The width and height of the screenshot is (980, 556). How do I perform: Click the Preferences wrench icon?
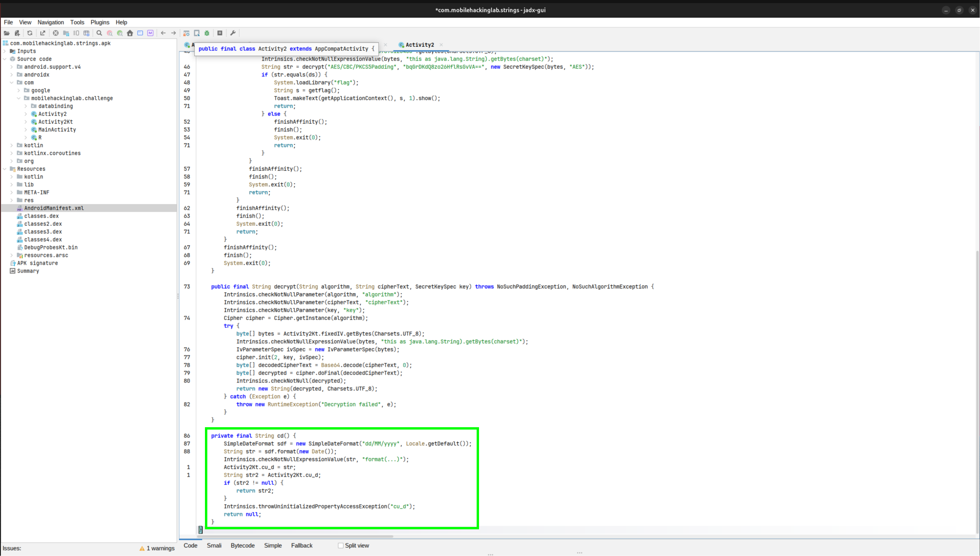[x=233, y=33]
